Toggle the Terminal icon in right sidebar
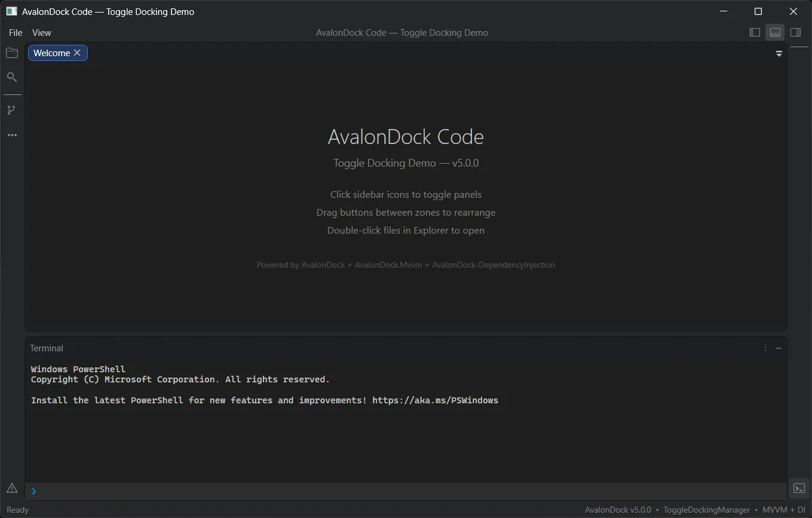The height and width of the screenshot is (518, 812). (799, 488)
